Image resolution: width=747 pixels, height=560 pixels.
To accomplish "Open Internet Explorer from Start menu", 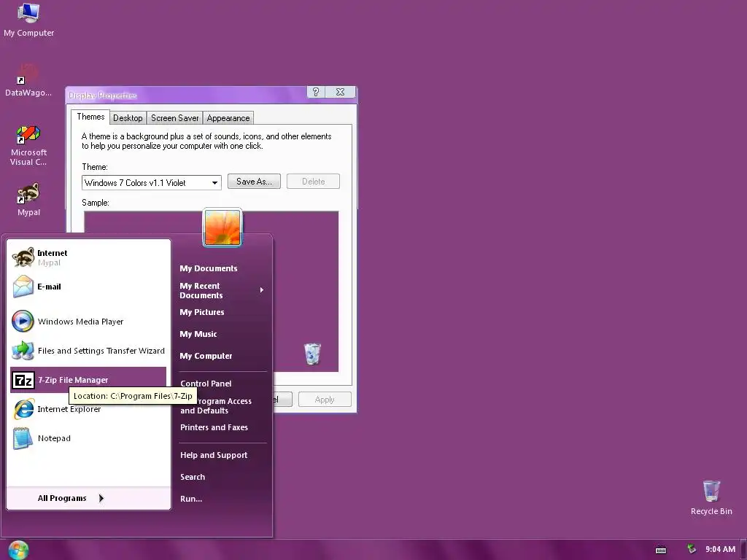I will pyautogui.click(x=88, y=409).
